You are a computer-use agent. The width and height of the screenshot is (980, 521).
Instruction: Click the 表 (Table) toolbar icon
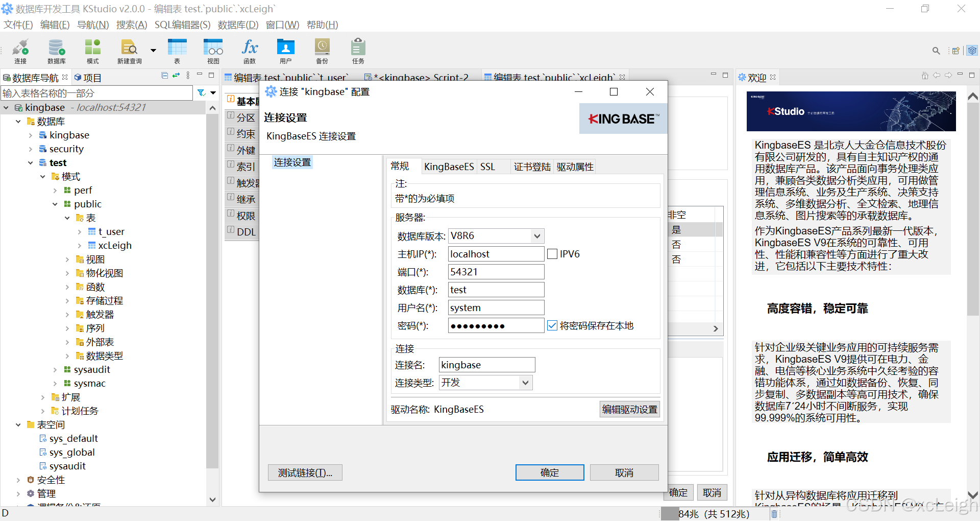(177, 50)
